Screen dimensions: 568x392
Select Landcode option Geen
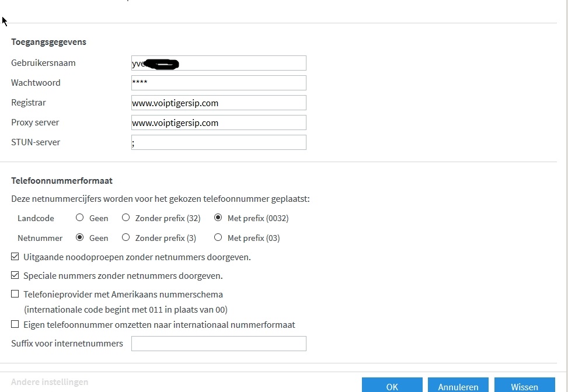(80, 218)
